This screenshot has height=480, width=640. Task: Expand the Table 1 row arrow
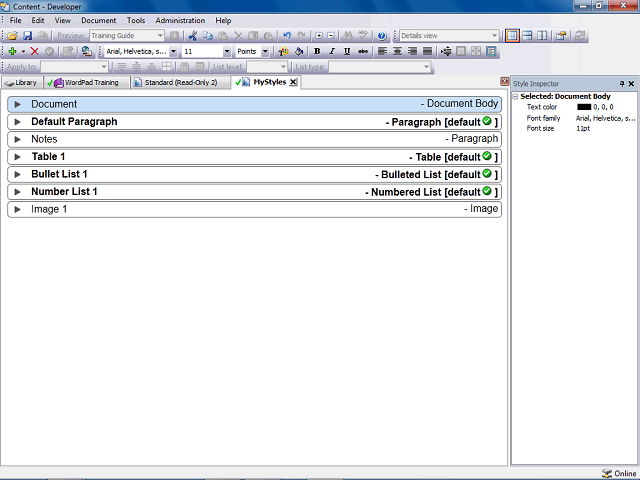[x=17, y=157]
